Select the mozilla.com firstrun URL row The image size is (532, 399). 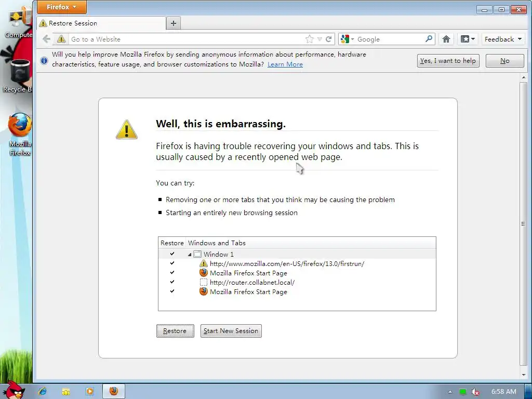click(297, 263)
